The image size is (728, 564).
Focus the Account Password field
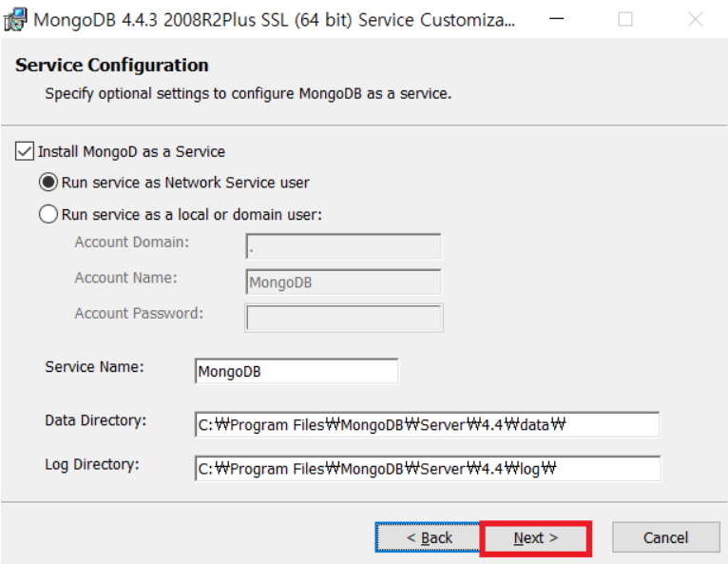click(x=344, y=318)
